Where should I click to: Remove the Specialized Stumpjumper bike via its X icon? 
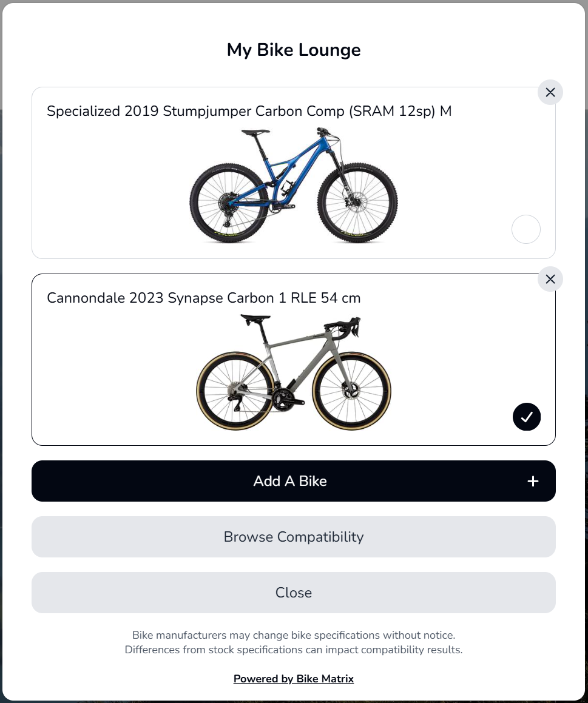(x=550, y=92)
